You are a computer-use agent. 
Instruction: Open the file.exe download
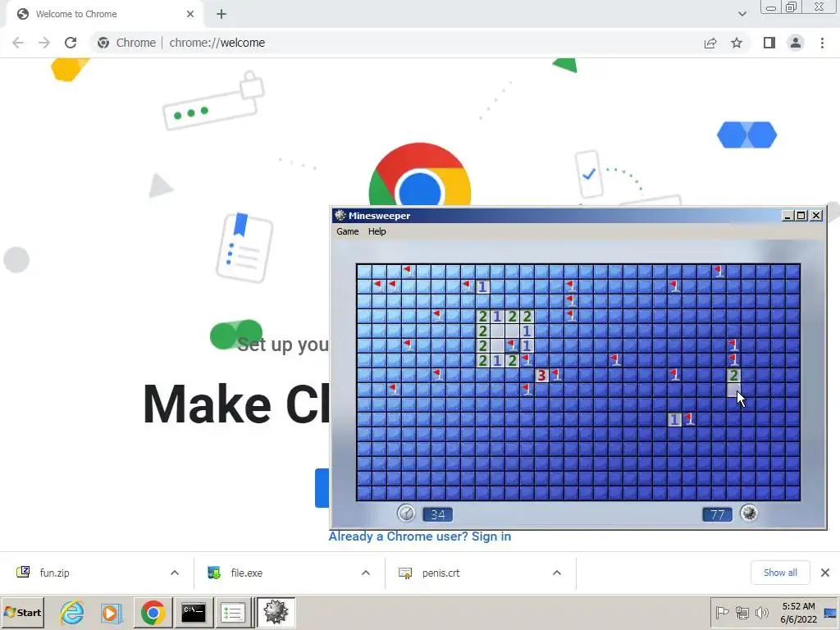click(246, 573)
